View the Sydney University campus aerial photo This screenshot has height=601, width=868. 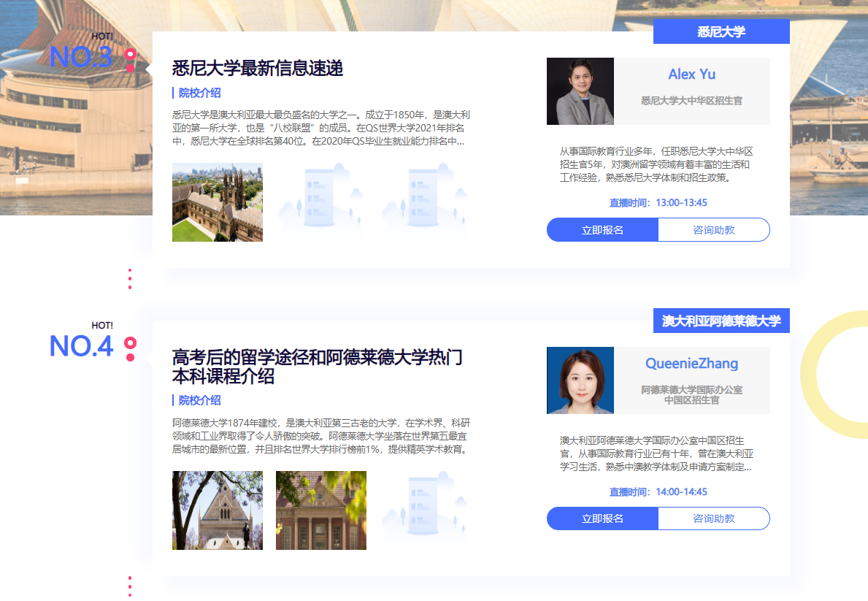point(218,202)
